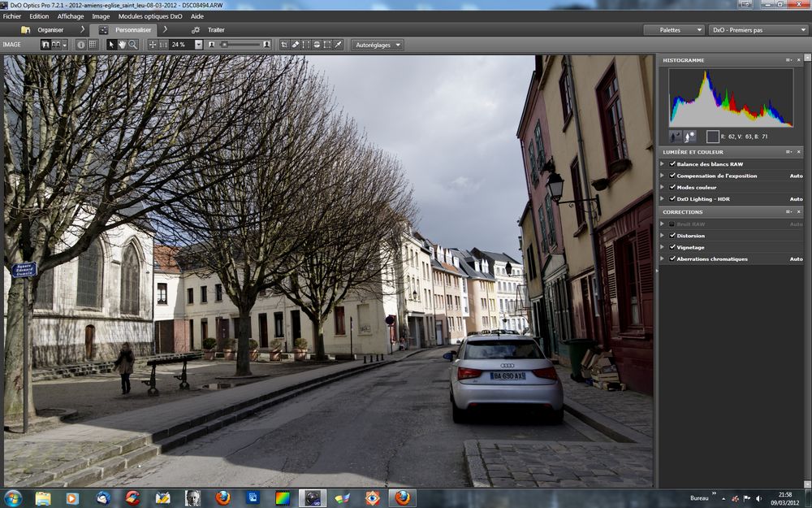Open the Windows Start menu

12,498
